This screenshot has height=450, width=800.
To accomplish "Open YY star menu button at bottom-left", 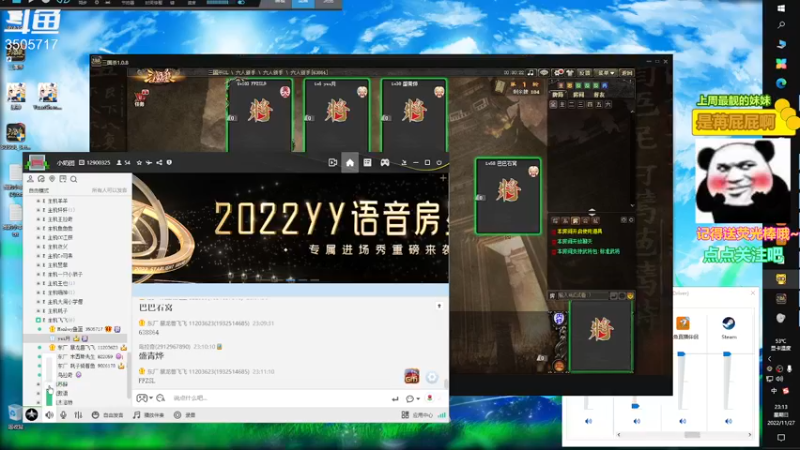I will click(x=32, y=415).
